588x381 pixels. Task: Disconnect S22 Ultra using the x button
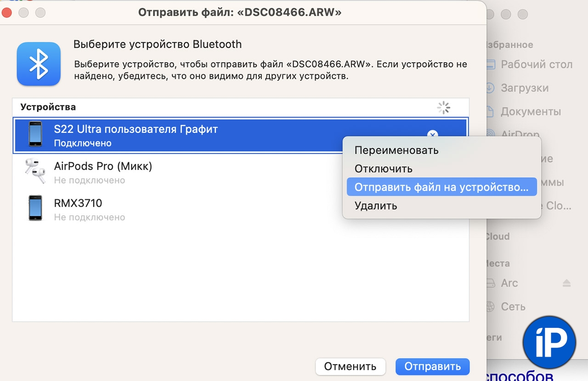coord(432,134)
